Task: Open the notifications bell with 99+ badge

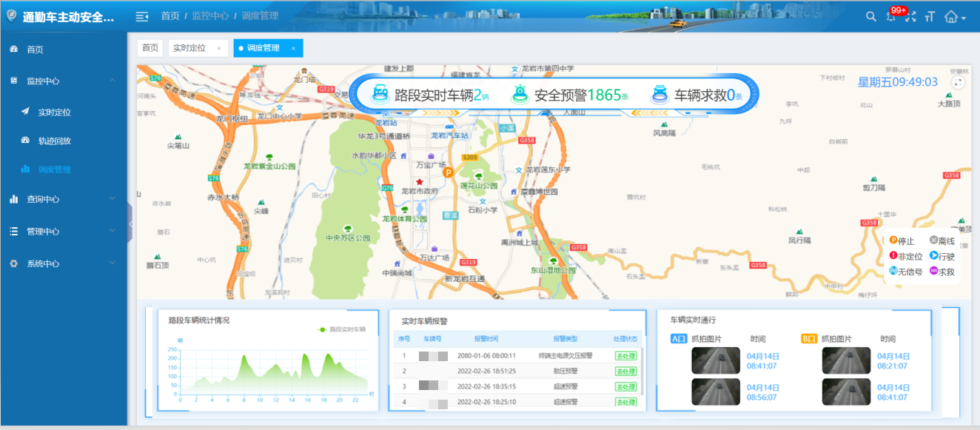Action: (x=890, y=17)
